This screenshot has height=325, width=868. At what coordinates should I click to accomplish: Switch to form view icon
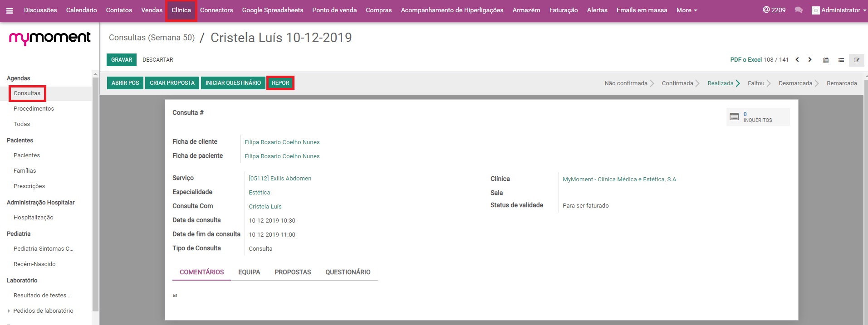coord(857,60)
